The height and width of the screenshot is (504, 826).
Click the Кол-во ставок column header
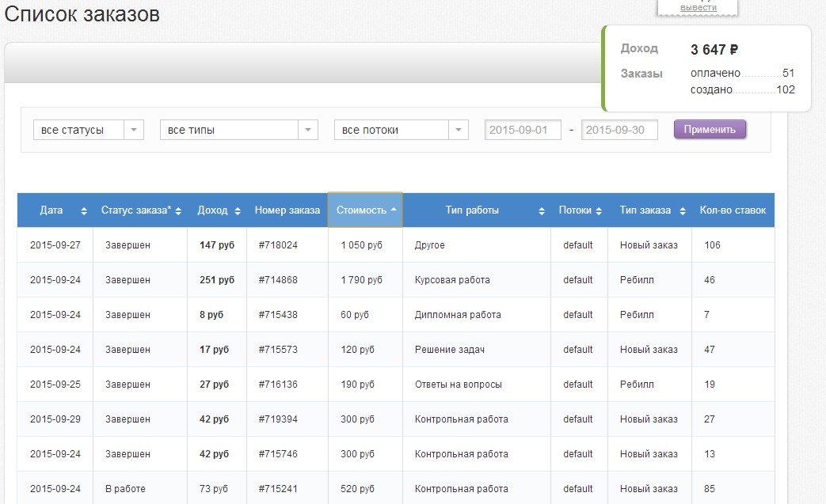click(x=733, y=210)
